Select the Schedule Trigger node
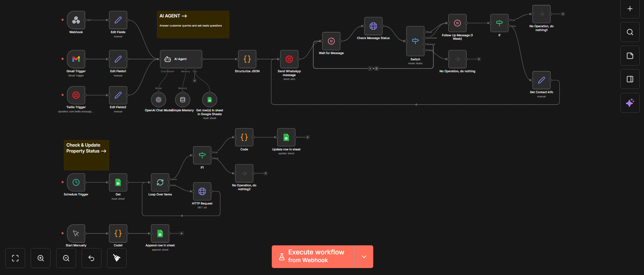 tap(76, 183)
